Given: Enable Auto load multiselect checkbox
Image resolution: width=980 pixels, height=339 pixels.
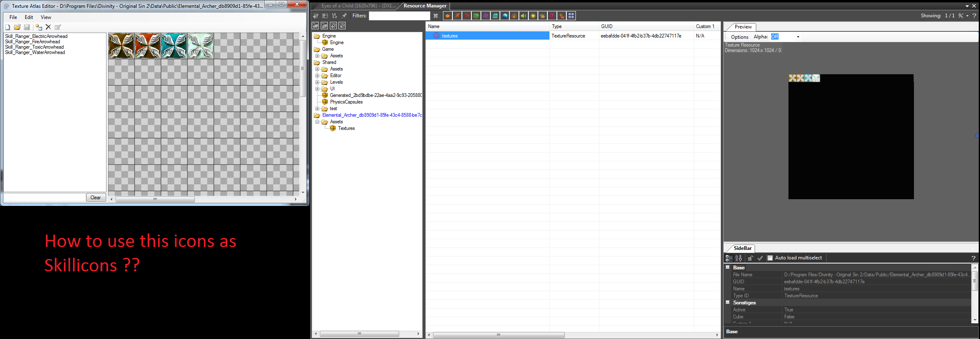Looking at the screenshot, I should (770, 258).
